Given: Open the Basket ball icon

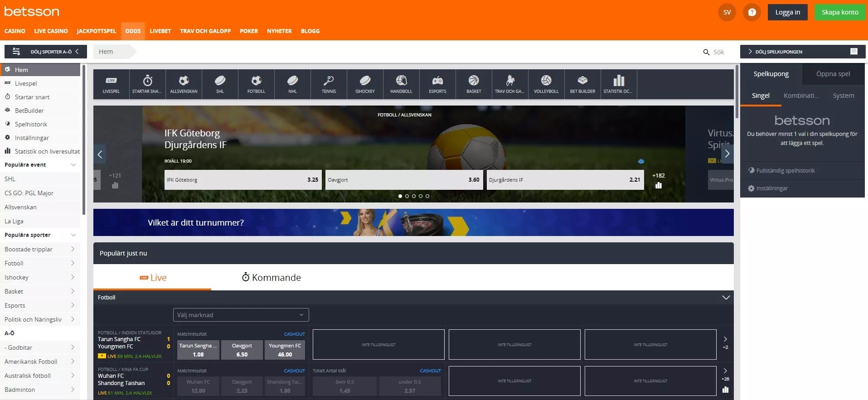Looking at the screenshot, I should click(474, 84).
